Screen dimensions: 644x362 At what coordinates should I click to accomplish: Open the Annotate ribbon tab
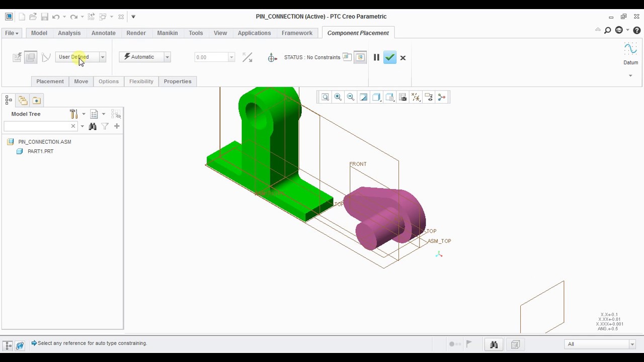coord(103,33)
